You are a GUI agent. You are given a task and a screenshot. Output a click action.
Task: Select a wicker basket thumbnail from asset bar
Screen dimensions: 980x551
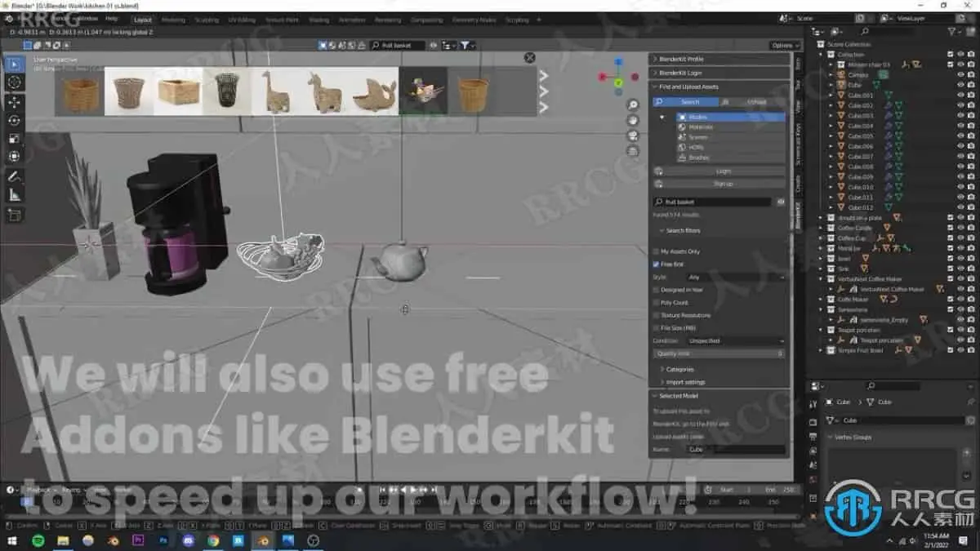click(78, 91)
